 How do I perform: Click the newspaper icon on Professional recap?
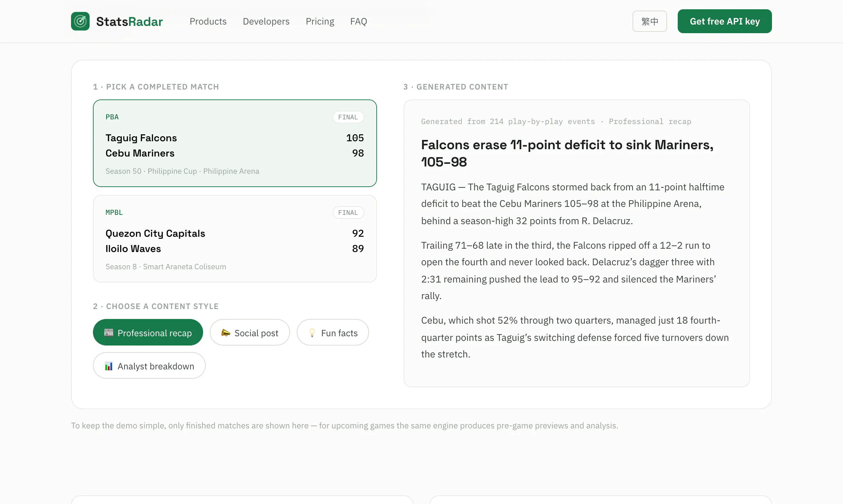109,333
